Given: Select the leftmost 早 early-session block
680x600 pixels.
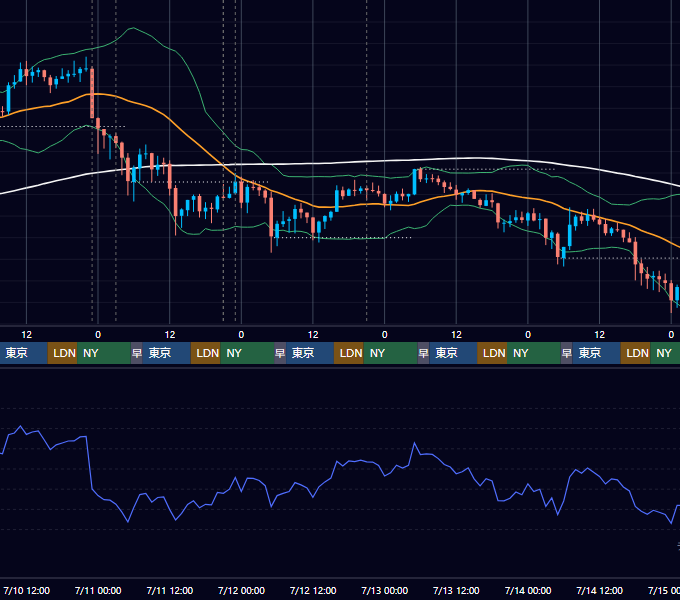Looking at the screenshot, I should click(x=137, y=353).
